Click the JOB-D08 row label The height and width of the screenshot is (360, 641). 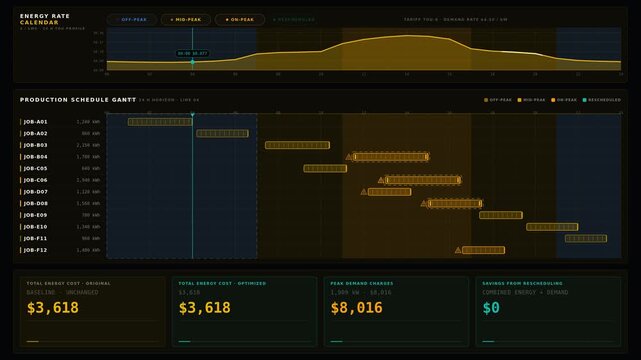(35, 203)
